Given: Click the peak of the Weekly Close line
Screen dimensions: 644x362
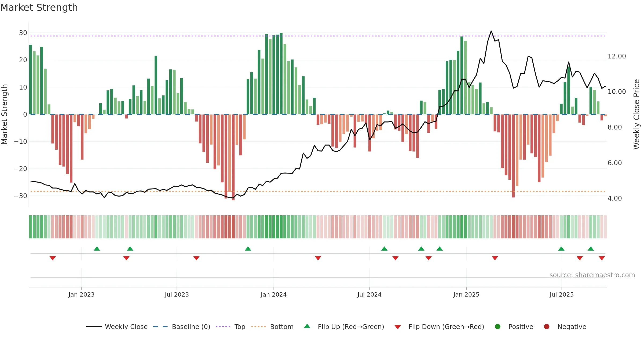Looking at the screenshot, I should click(x=491, y=31).
